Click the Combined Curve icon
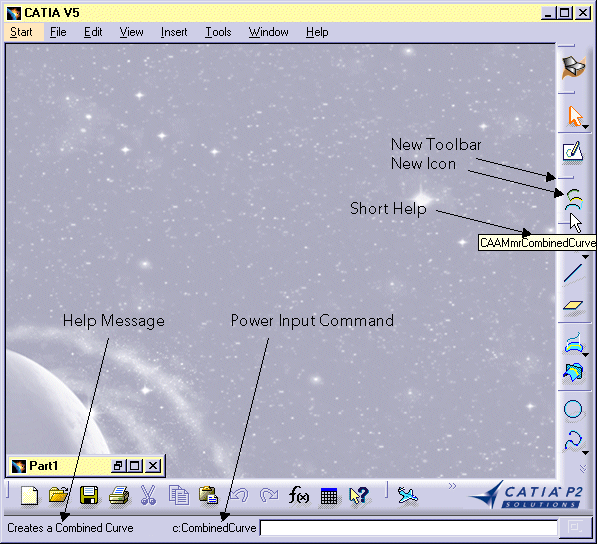 click(x=574, y=199)
